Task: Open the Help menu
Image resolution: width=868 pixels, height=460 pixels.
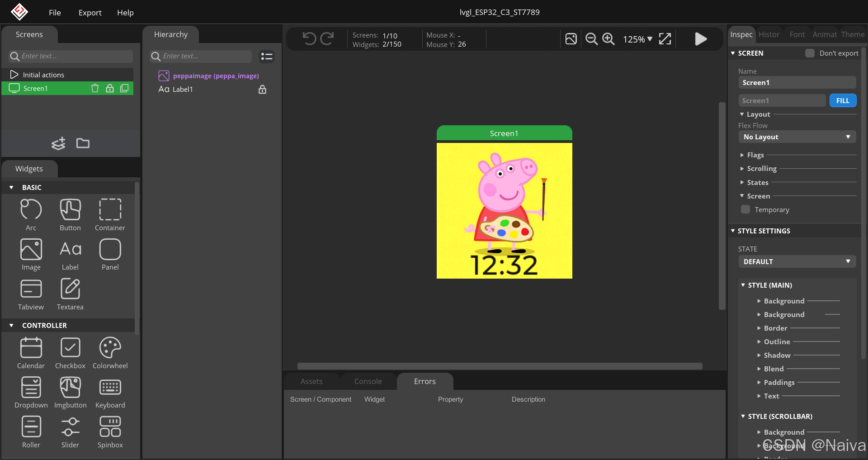Action: 125,13
